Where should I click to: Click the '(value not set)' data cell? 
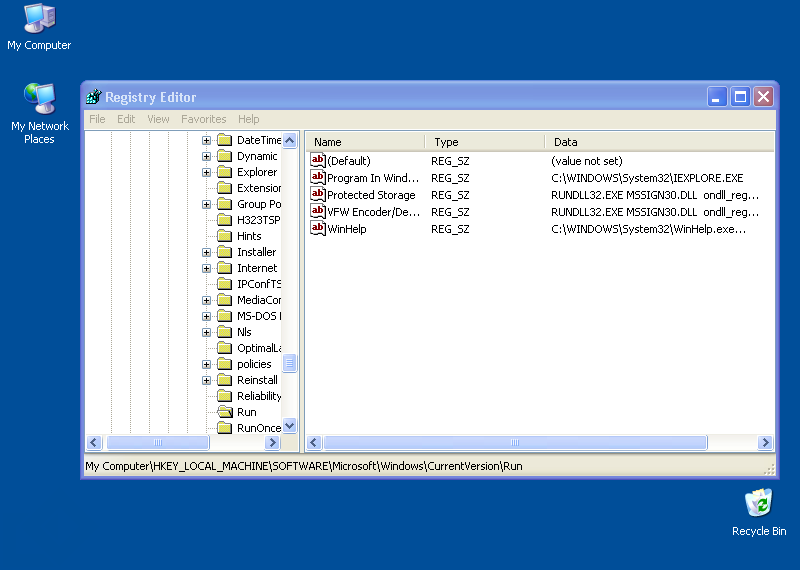click(x=587, y=161)
